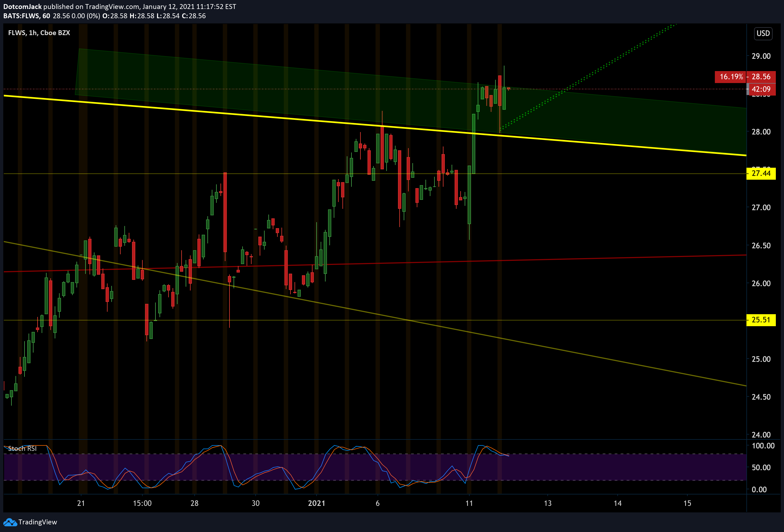
Task: Click the 27.00 price axis value
Action: pyautogui.click(x=761, y=207)
